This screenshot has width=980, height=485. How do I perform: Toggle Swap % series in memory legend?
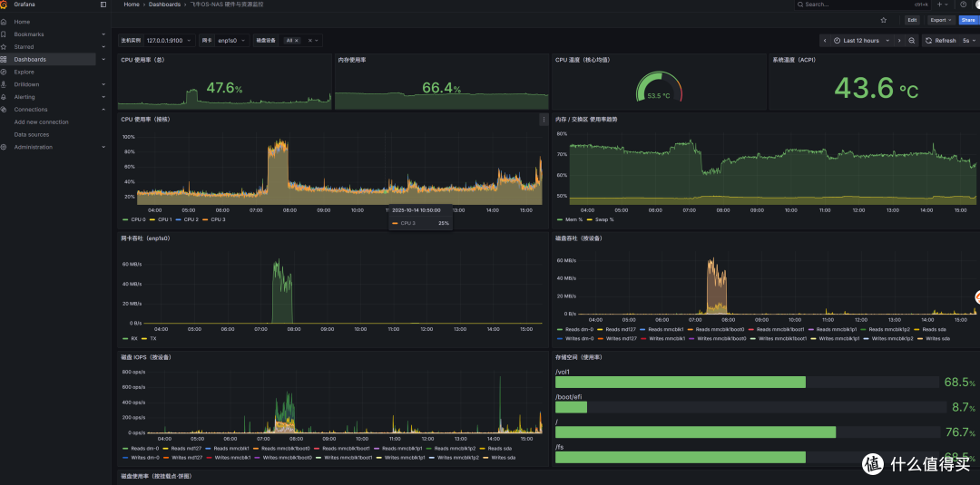click(600, 219)
